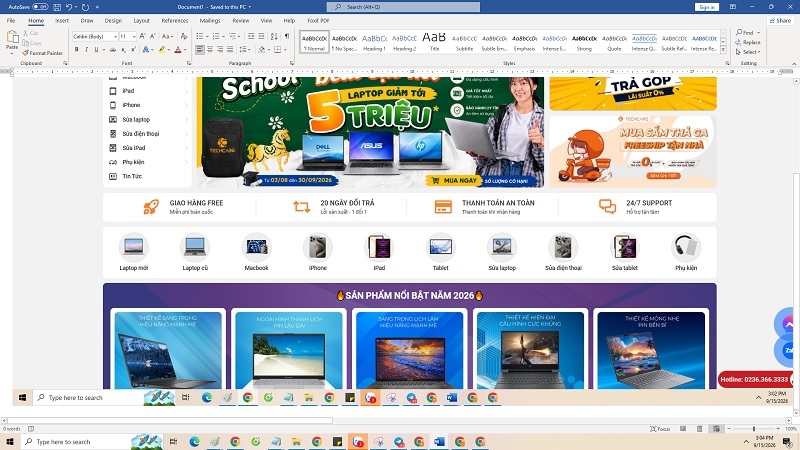The width and height of the screenshot is (800, 450).
Task: Apply the red font color
Action: [x=178, y=49]
